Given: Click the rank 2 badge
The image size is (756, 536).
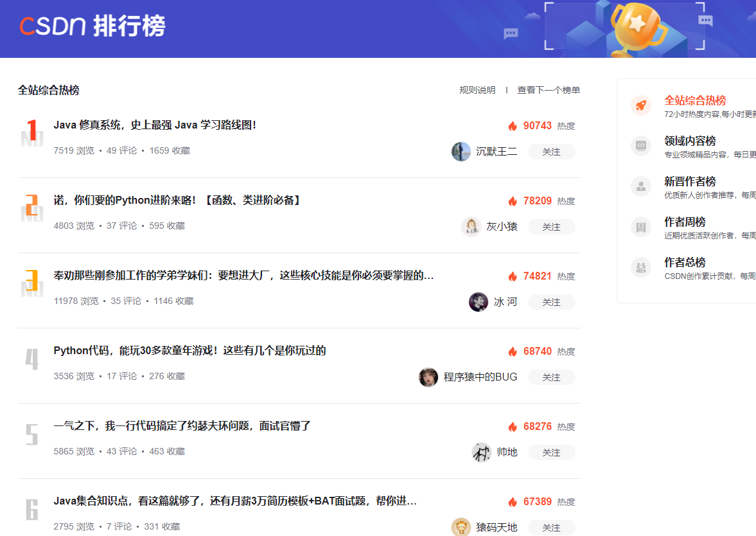Looking at the screenshot, I should 32,208.
